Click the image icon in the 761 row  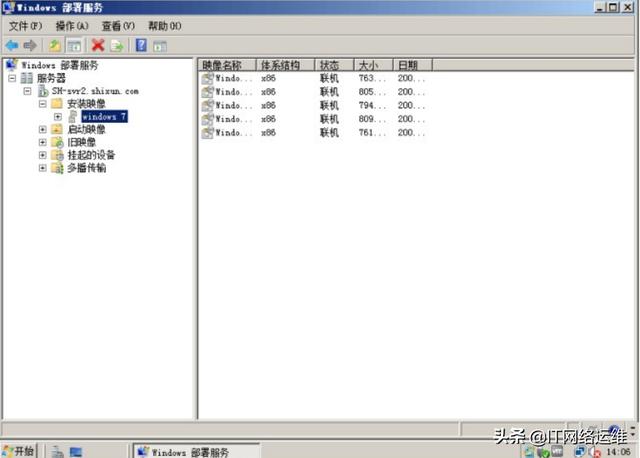pyautogui.click(x=207, y=133)
